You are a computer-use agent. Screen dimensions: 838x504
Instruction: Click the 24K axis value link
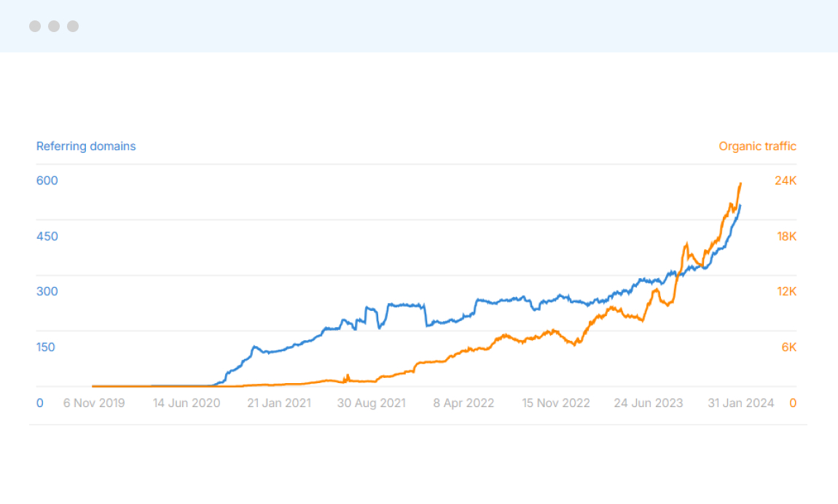pyautogui.click(x=786, y=181)
